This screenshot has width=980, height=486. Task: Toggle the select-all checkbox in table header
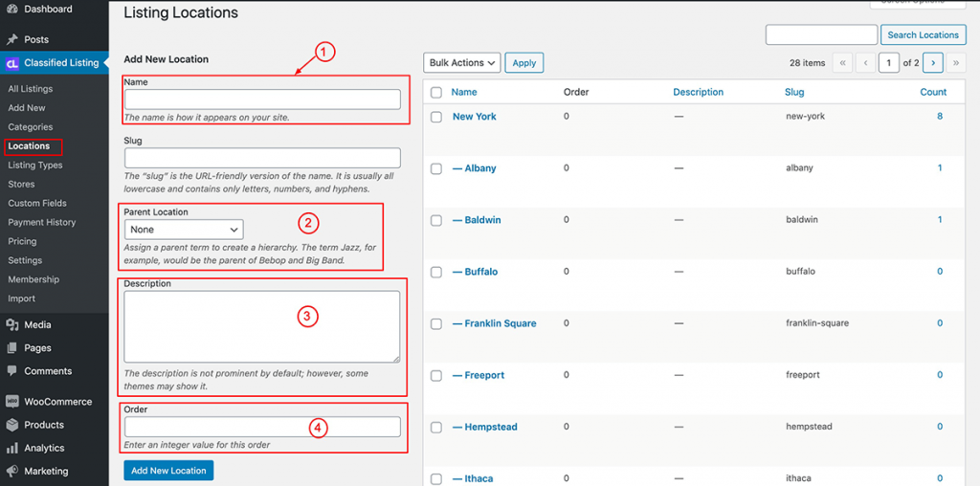coord(436,93)
